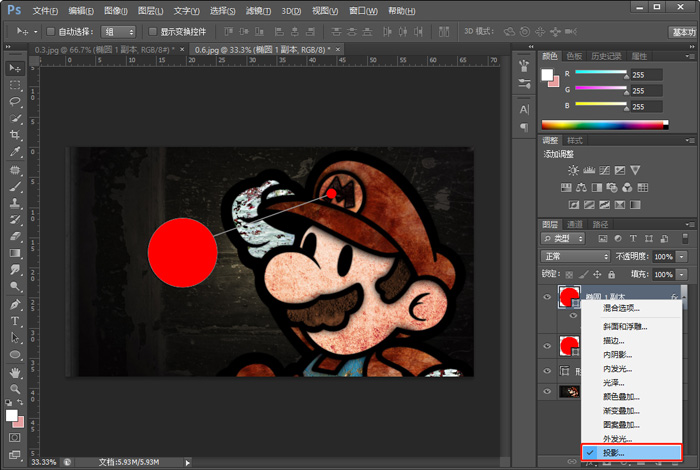The image size is (700, 470).
Task: Toggle Quick Mask mode
Action: tap(15, 437)
